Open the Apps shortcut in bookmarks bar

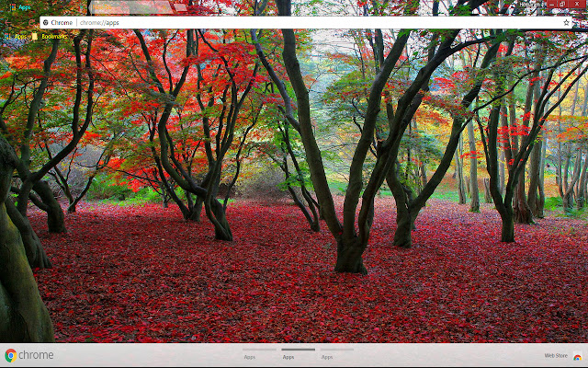16,37
